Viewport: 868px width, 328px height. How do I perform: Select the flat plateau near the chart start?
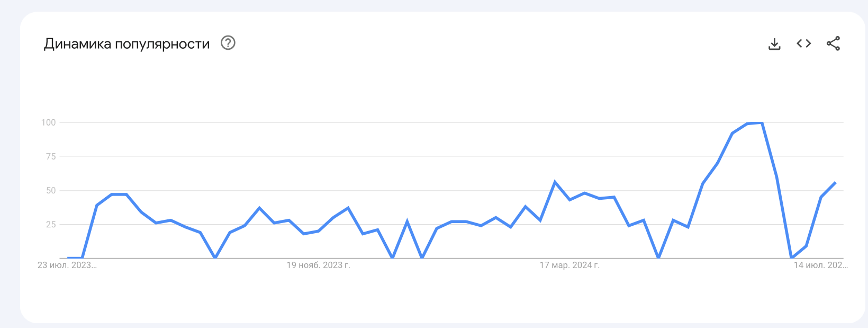click(x=119, y=194)
